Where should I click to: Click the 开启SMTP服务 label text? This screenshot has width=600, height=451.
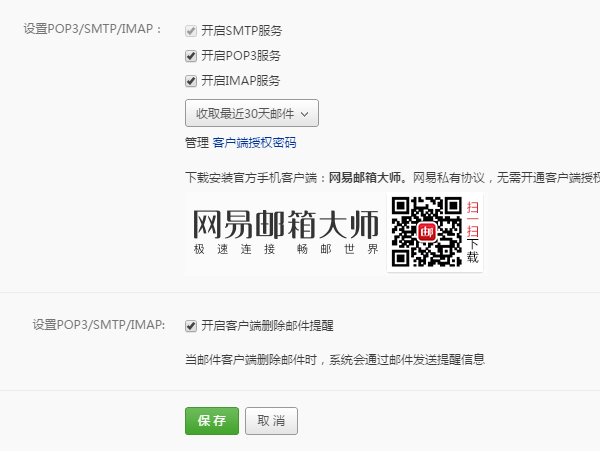click(241, 31)
